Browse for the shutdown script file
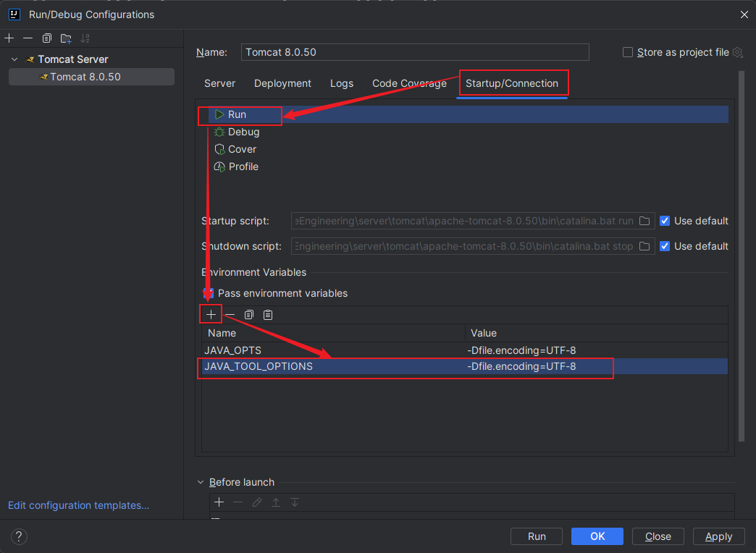 point(644,246)
